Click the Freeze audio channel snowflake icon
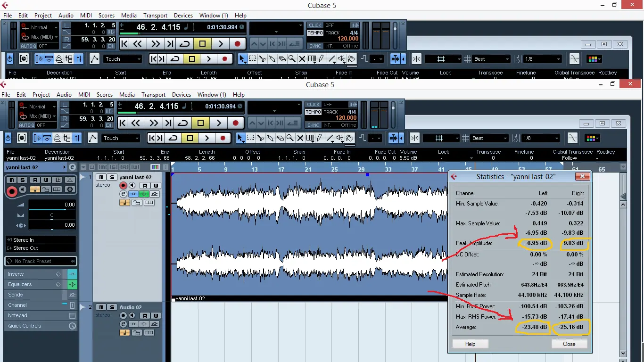The width and height of the screenshot is (644, 362). point(70,189)
